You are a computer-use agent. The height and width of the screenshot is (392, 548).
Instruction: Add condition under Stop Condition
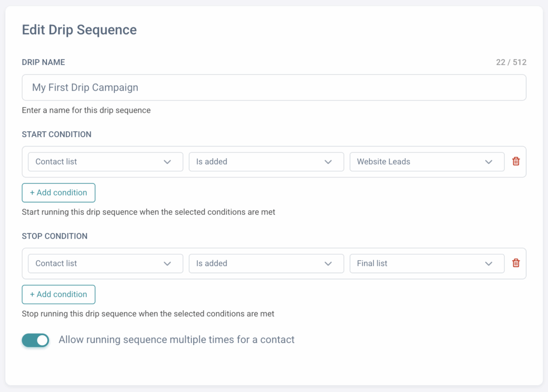58,294
